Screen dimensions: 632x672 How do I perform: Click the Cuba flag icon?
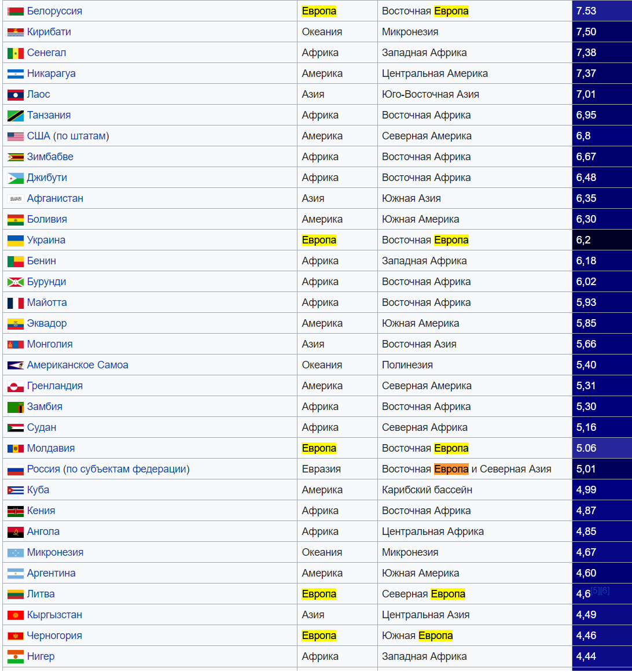(x=16, y=490)
